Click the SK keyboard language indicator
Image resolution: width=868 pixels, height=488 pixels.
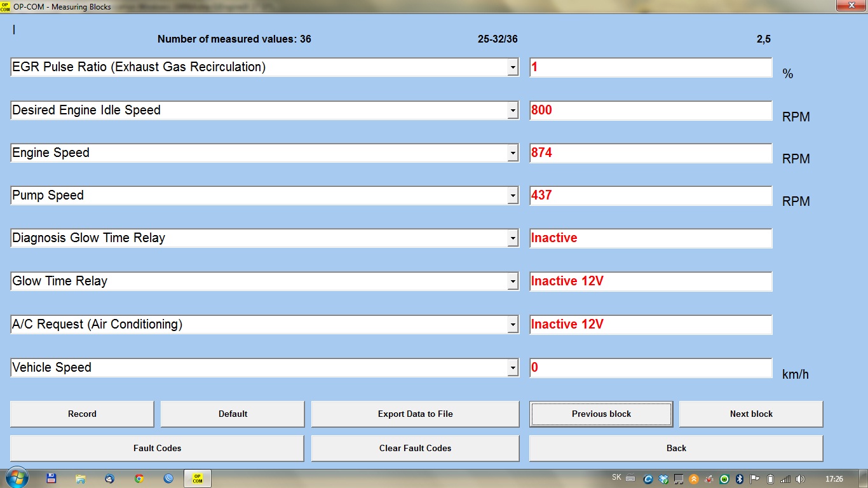tap(616, 477)
